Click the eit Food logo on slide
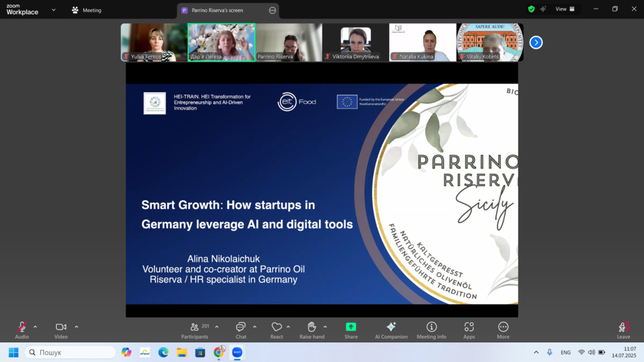Viewport: 644px width, 362px height. (297, 102)
